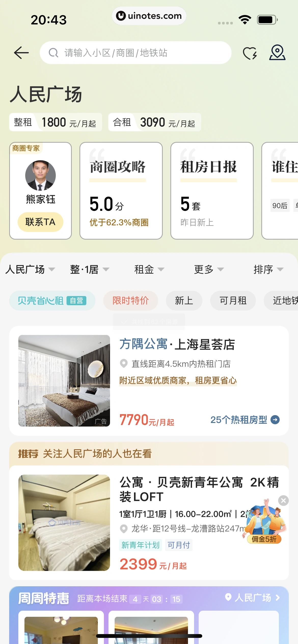This screenshot has width=298, height=644.
Task: Open the 整·1居 room type dropdown
Action: coord(89,269)
